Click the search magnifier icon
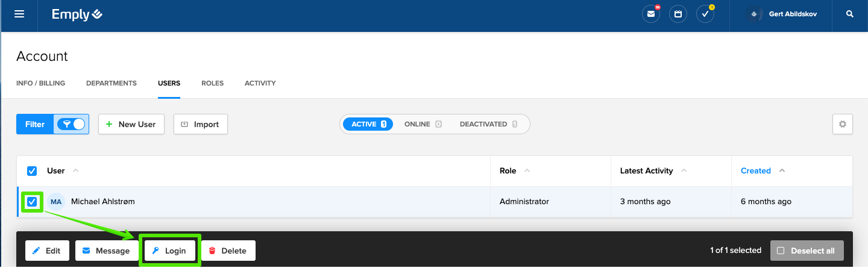The height and width of the screenshot is (268, 868). [x=850, y=14]
